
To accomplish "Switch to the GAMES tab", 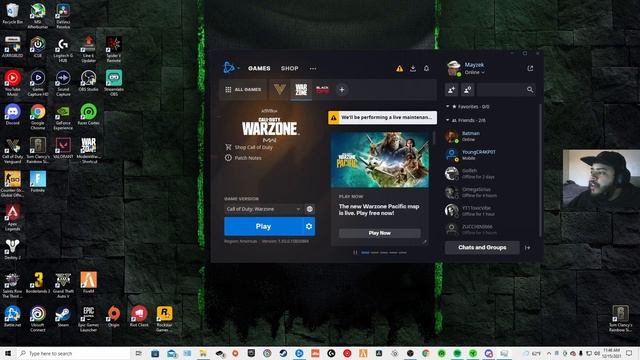I will (x=259, y=68).
